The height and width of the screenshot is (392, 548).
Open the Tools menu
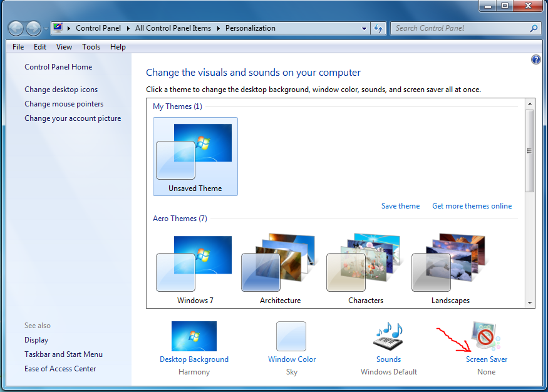91,47
